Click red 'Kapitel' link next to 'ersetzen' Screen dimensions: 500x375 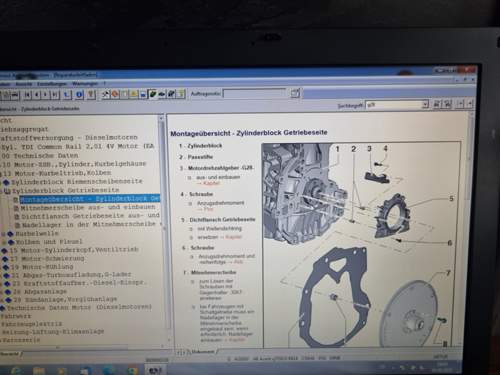point(233,237)
